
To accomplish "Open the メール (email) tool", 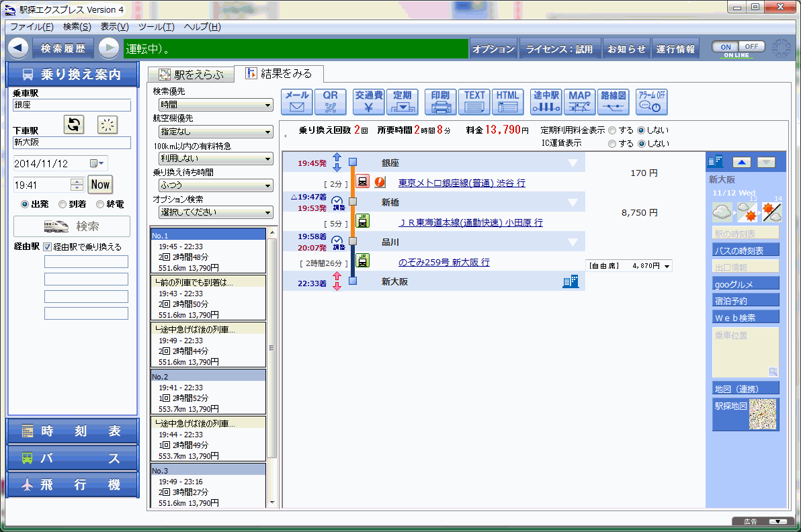I will 296,101.
